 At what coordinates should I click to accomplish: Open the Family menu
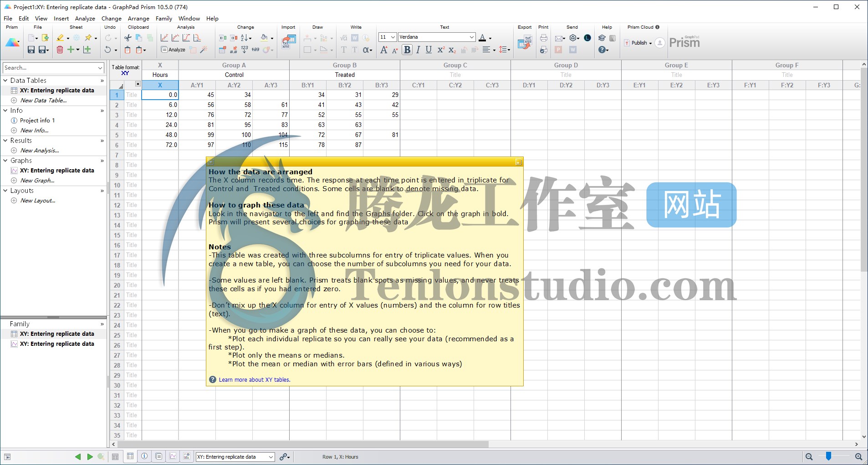[x=164, y=18]
